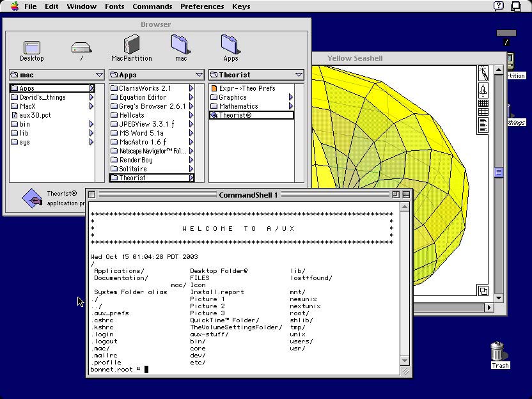The width and height of the screenshot is (532, 399).
Task: Expand the MacX folder arrow
Action: click(x=91, y=106)
